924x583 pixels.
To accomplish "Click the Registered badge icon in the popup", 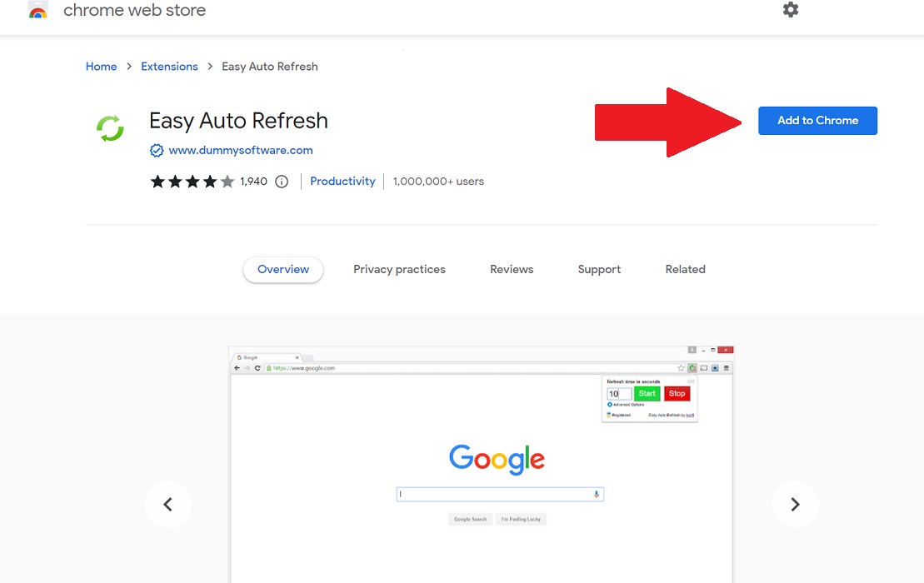I will click(x=608, y=415).
